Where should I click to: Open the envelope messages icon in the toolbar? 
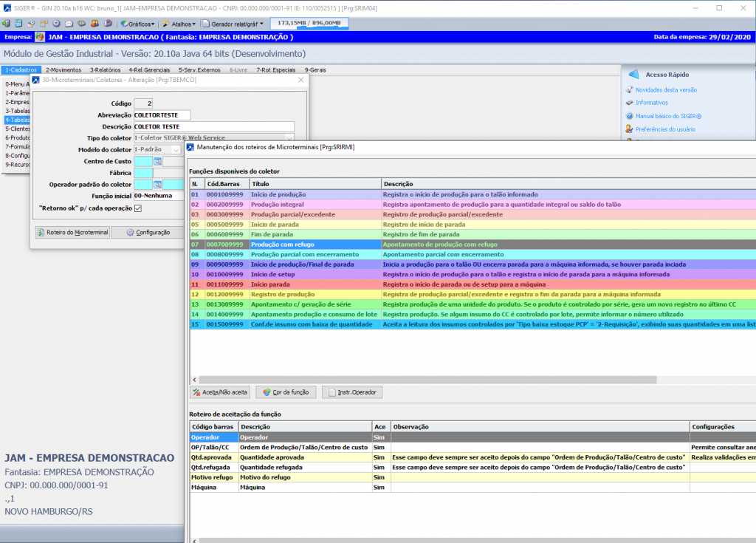pos(69,24)
